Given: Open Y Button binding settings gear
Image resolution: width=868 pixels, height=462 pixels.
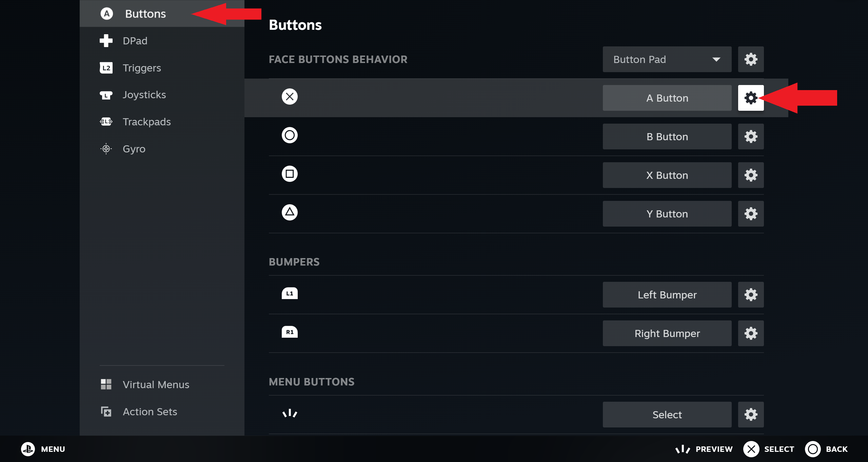Looking at the screenshot, I should coord(751,214).
